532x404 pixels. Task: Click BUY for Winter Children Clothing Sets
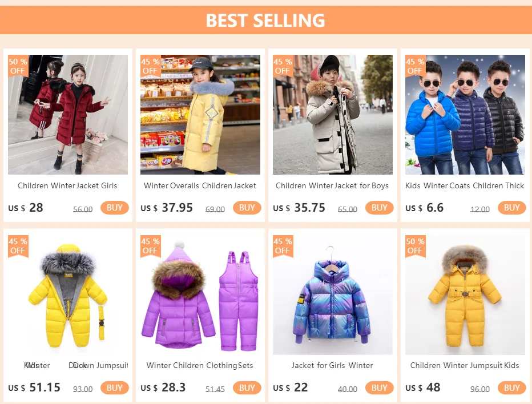(247, 387)
